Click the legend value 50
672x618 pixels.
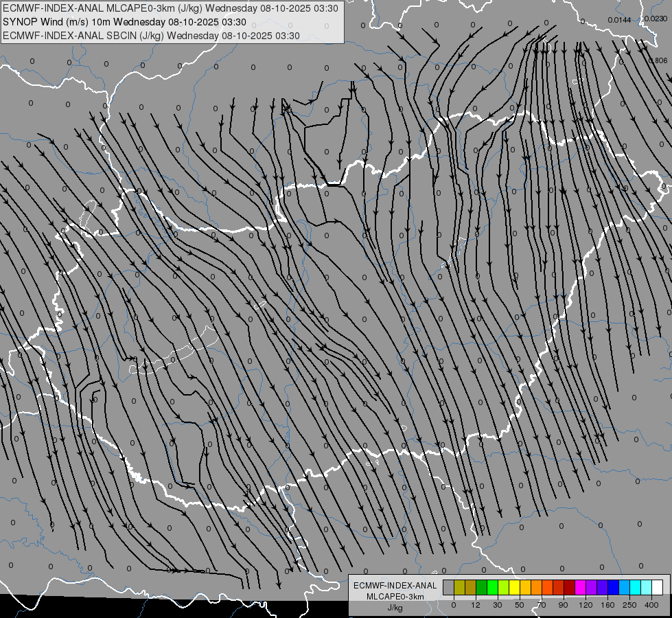pos(520,605)
